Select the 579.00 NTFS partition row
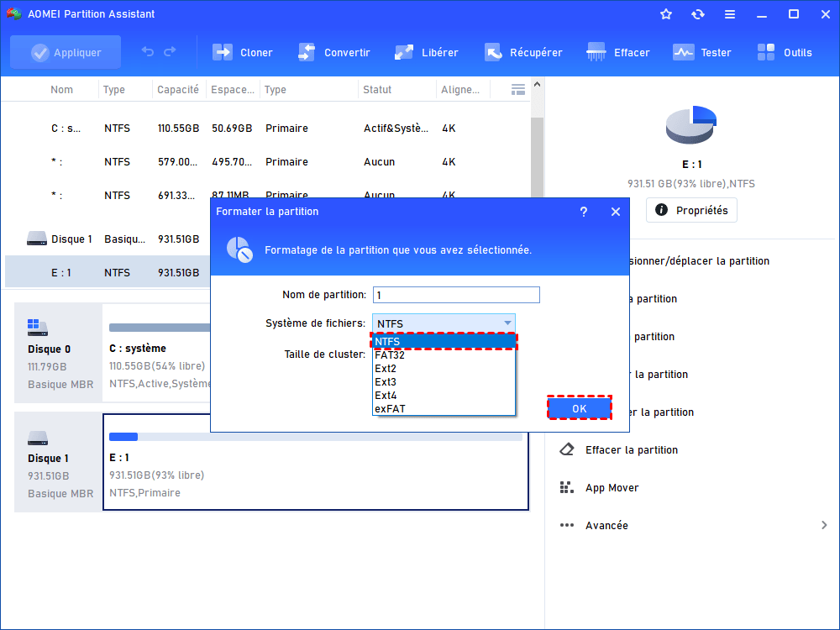 (x=267, y=162)
